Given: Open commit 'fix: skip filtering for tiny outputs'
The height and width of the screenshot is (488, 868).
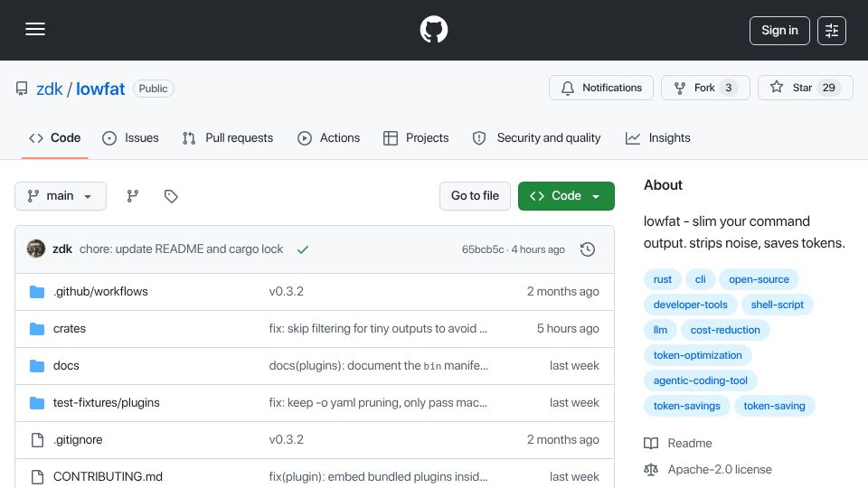Looking at the screenshot, I should (x=378, y=329).
